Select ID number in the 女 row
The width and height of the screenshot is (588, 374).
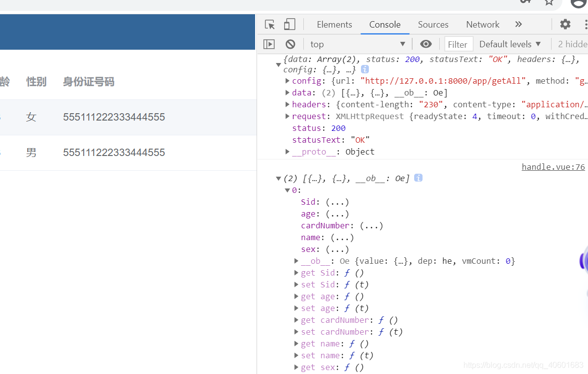[x=114, y=117]
